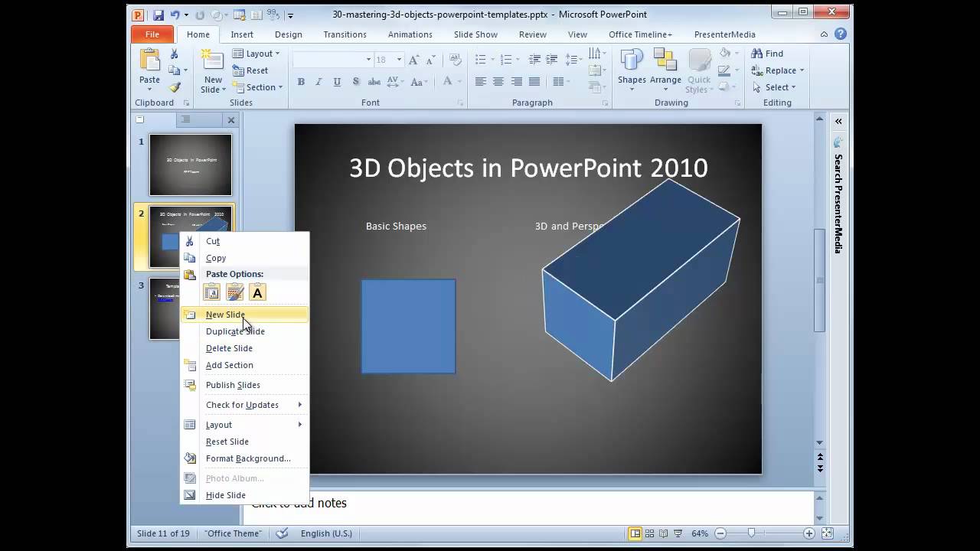Viewport: 980px width, 551px height.
Task: Toggle Strikethrough formatting
Action: click(374, 82)
